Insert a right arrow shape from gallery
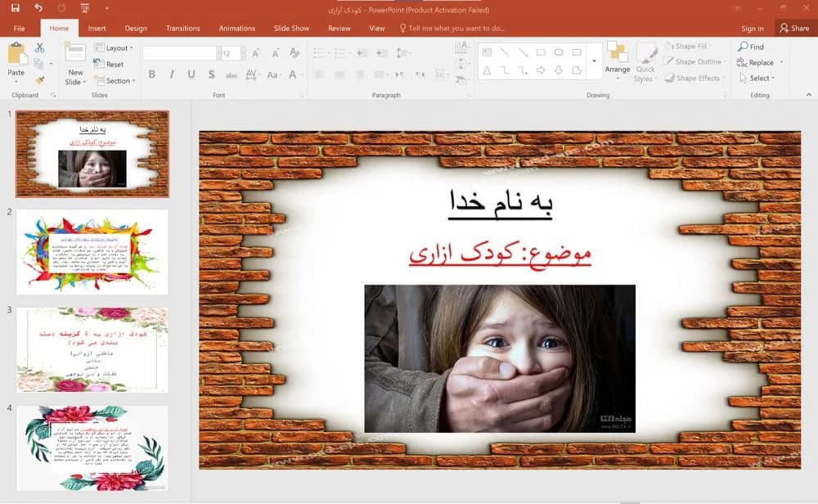Viewport: 818px width, 504px height. [x=541, y=70]
